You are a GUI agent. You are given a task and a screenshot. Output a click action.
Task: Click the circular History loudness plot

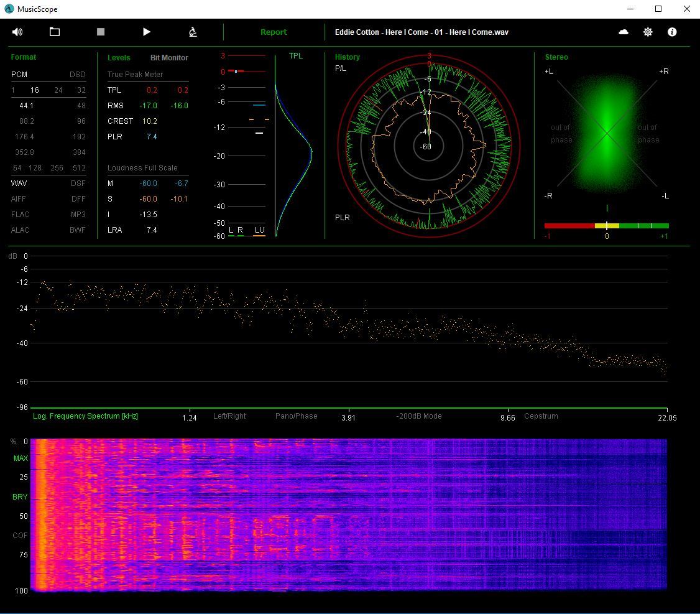coord(429,147)
